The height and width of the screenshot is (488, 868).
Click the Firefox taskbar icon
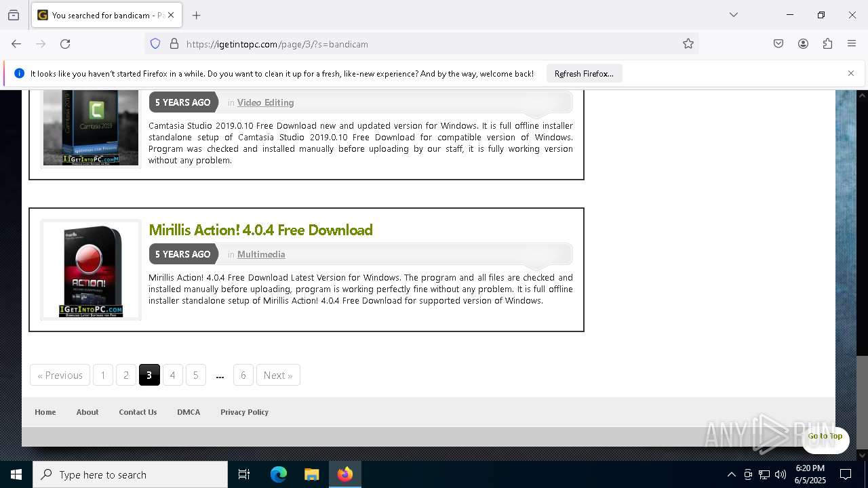point(345,474)
